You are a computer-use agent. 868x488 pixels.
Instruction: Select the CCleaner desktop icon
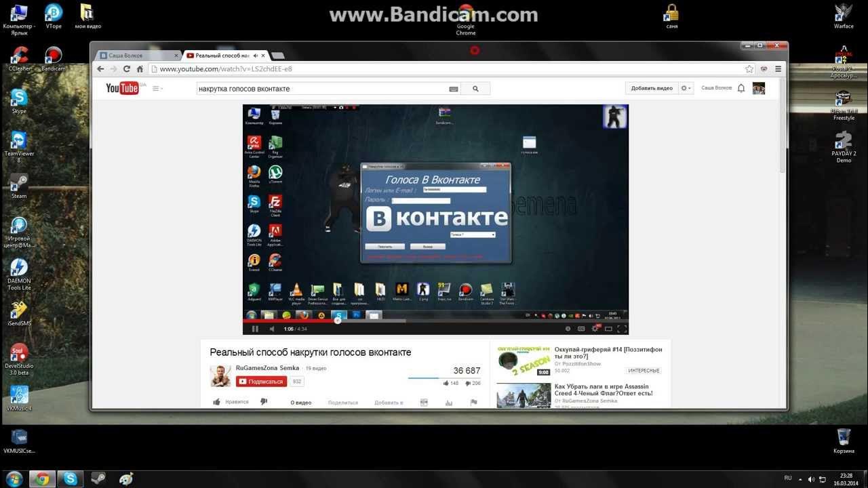(19, 59)
